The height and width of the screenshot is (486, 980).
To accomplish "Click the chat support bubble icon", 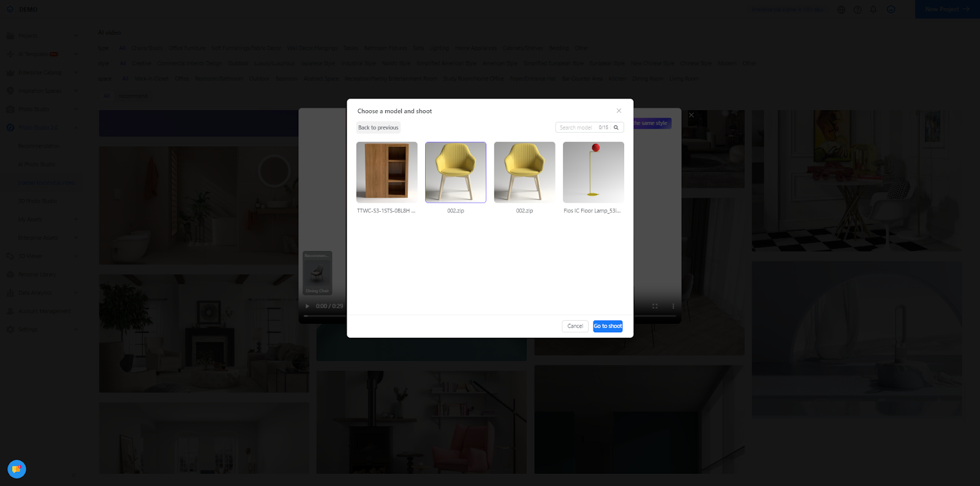I will coord(17,469).
